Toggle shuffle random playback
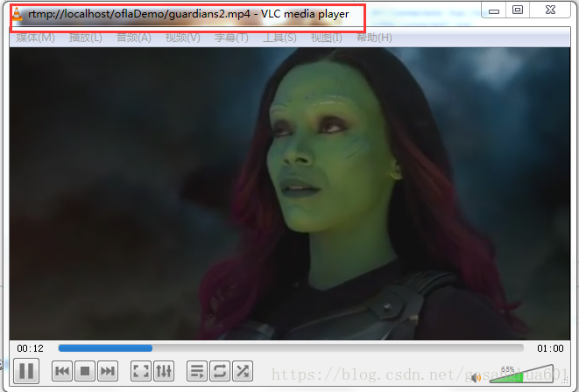 (243, 371)
